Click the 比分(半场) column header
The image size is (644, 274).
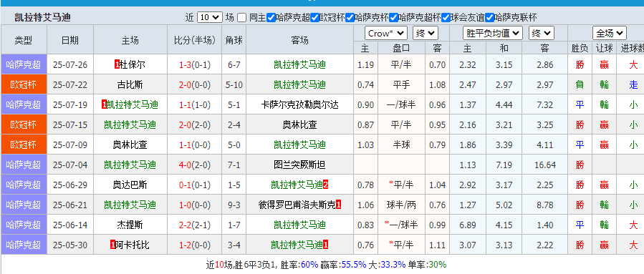pos(195,40)
